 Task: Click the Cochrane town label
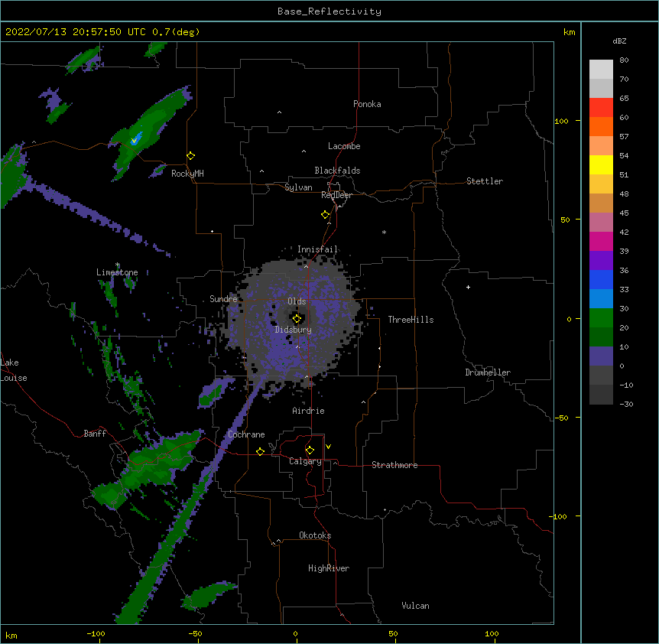(x=246, y=434)
